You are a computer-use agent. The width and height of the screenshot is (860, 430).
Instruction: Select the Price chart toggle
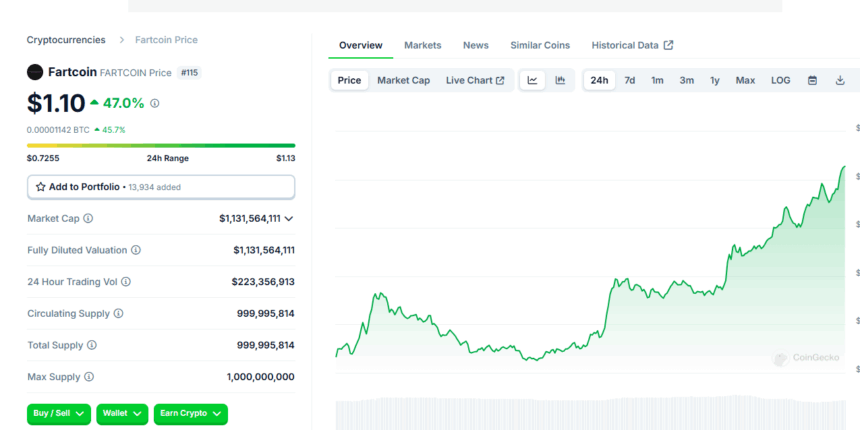(x=349, y=80)
